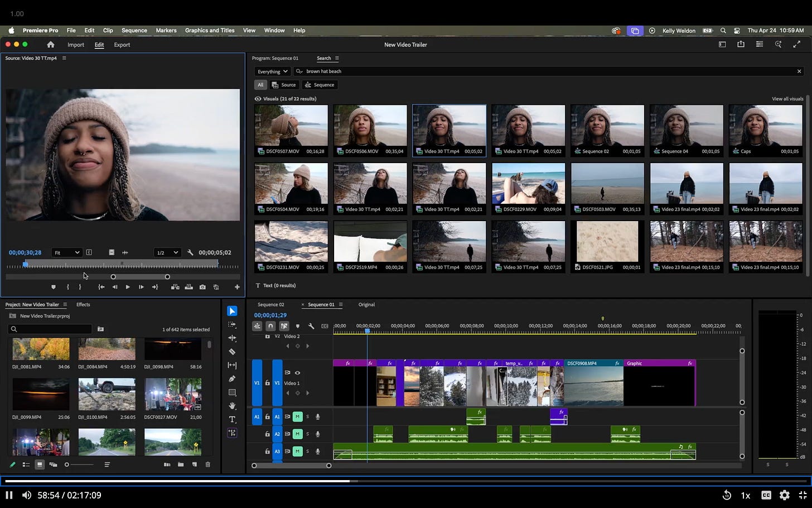812x508 pixels.
Task: Expand the 1/2 playback resolution dropdown
Action: pos(167,252)
